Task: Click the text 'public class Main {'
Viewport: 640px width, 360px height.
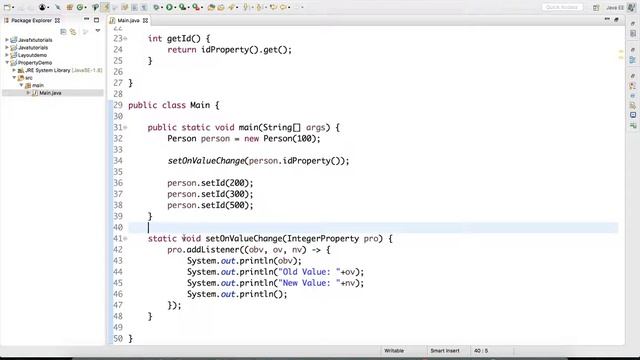Action: pyautogui.click(x=173, y=105)
